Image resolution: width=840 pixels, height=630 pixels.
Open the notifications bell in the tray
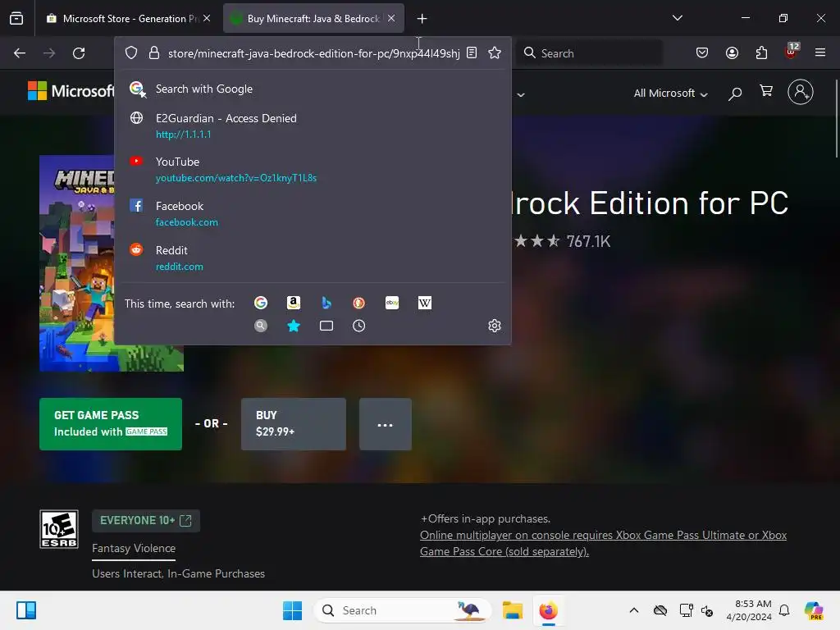784,610
